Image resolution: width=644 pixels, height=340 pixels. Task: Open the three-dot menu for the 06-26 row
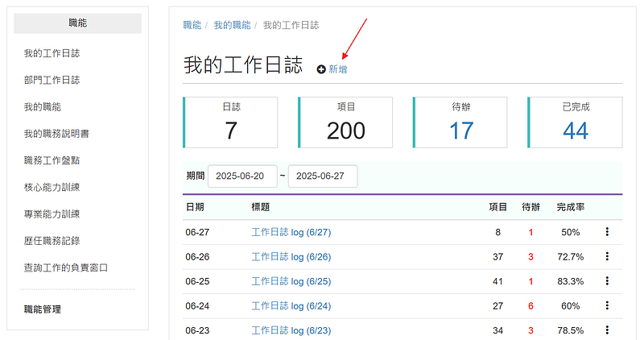(606, 256)
